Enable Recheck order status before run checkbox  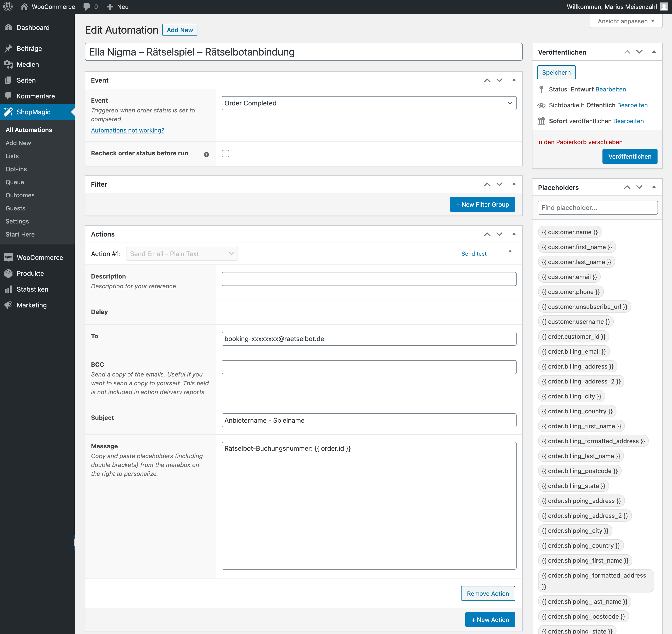tap(225, 153)
